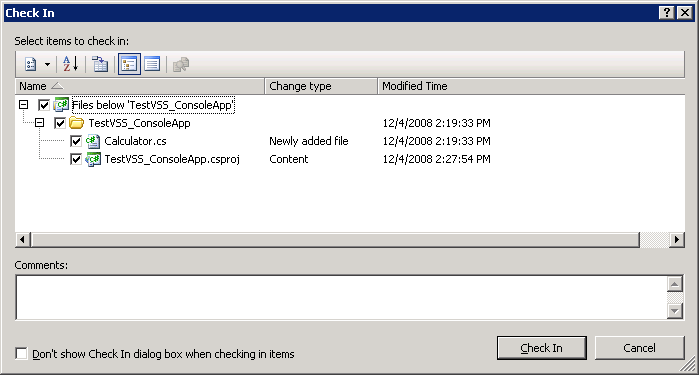Uncheck the TestVSS_ConsoleApp.csproj checkbox
Screen dimensions: 699x375
click(76, 159)
